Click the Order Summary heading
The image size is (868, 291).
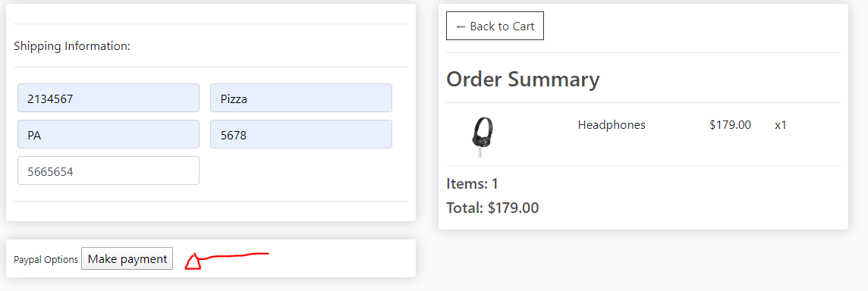point(523,80)
